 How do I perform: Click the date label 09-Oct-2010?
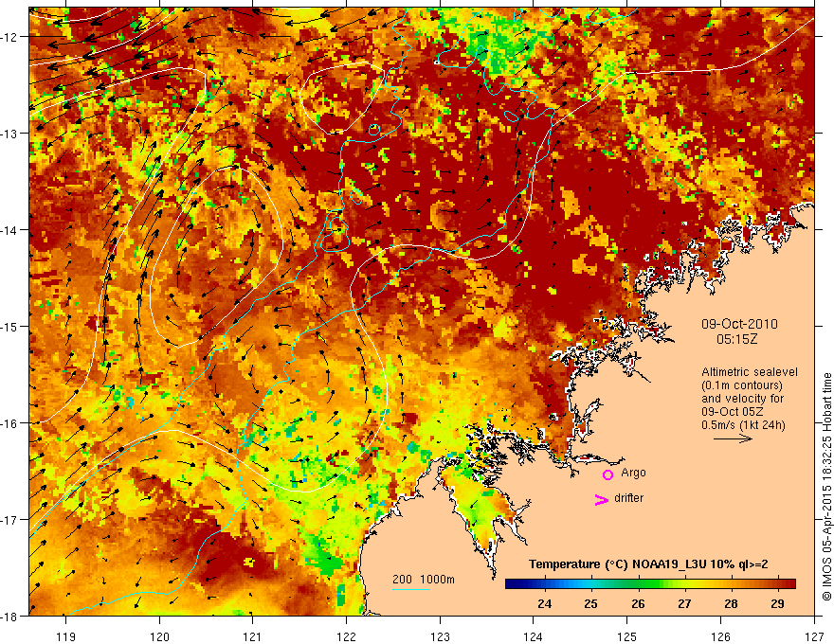coord(739,324)
